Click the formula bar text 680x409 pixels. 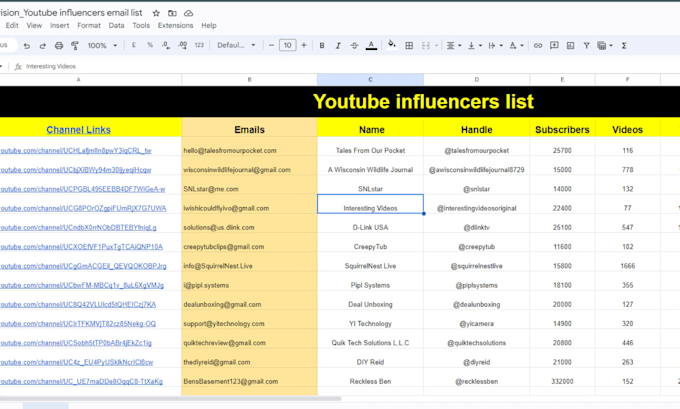[51, 66]
